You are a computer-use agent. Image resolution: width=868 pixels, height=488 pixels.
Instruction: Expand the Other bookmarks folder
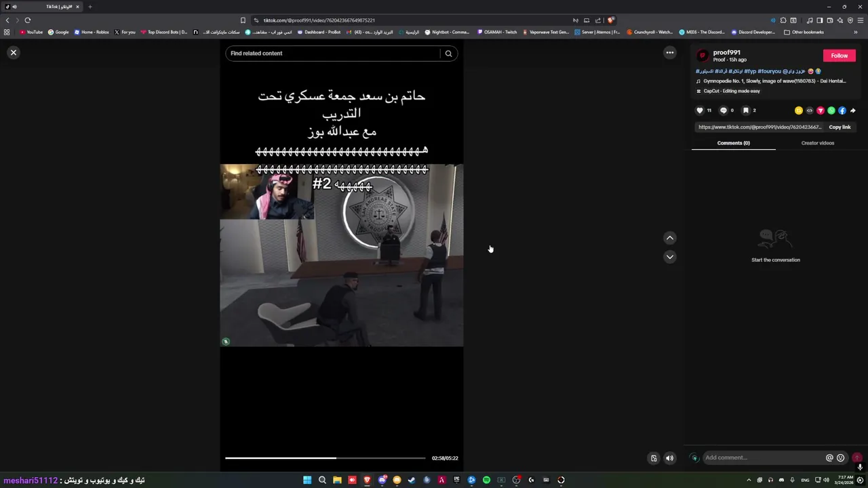click(x=804, y=32)
